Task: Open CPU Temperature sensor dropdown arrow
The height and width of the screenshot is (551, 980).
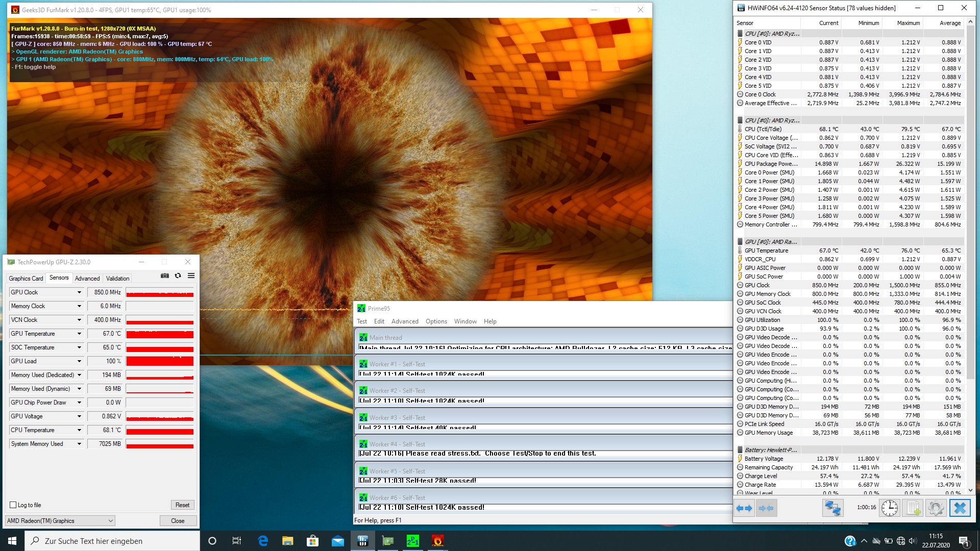Action: point(79,430)
